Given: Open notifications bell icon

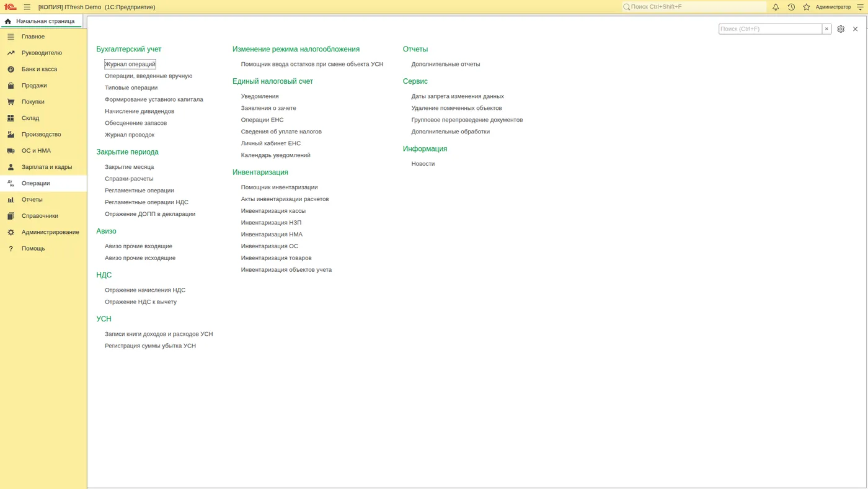Looking at the screenshot, I should coord(776,7).
